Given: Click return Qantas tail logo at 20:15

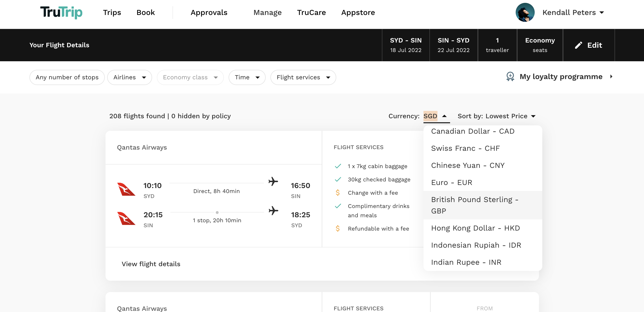Looking at the screenshot, I should click(x=126, y=219).
